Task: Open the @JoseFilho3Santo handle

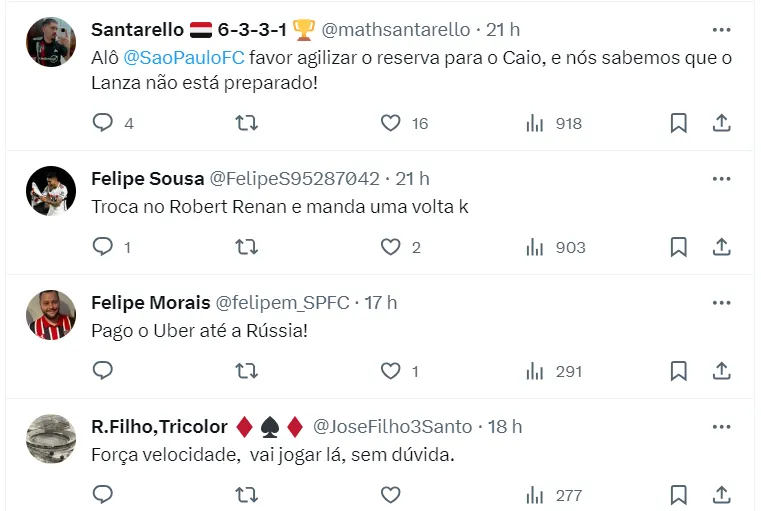Action: point(392,426)
